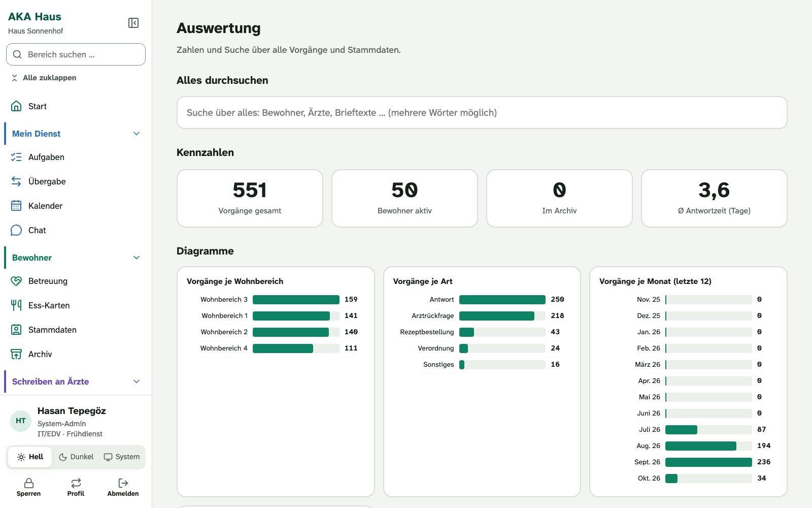Open the Start page
This screenshot has height=508, width=812.
click(76, 106)
